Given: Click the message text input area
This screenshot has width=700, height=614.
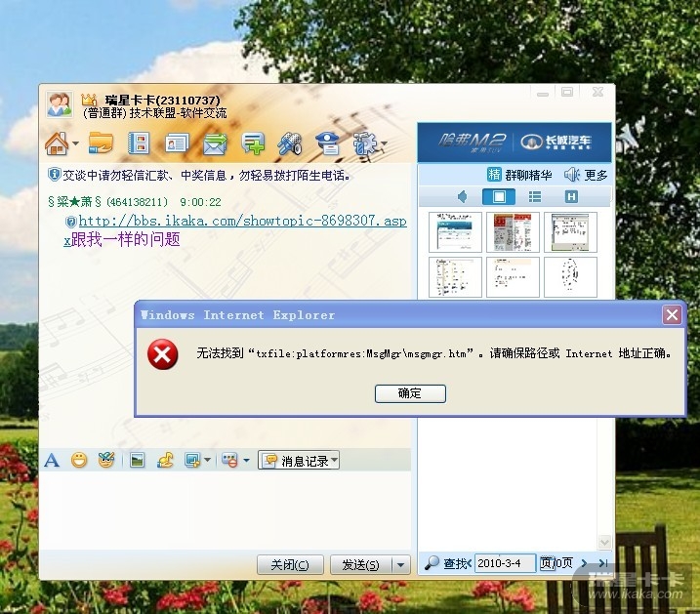Looking at the screenshot, I should [x=225, y=510].
